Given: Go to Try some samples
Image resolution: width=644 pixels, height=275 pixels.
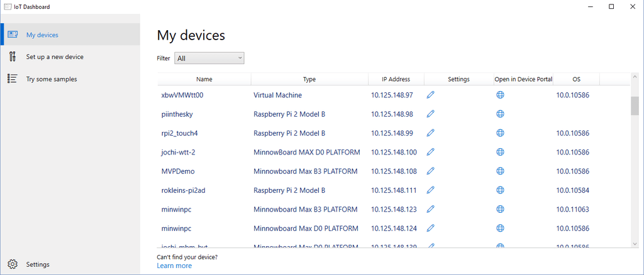Looking at the screenshot, I should coord(70,78).
